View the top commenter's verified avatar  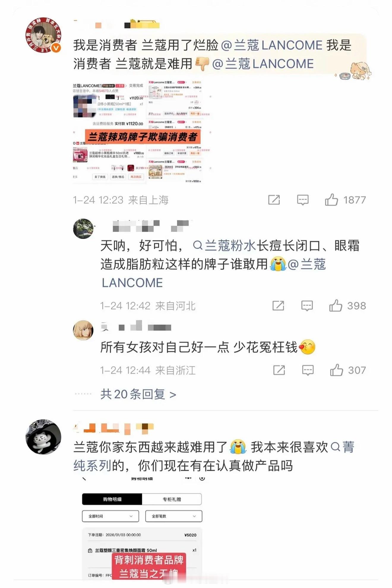click(43, 35)
